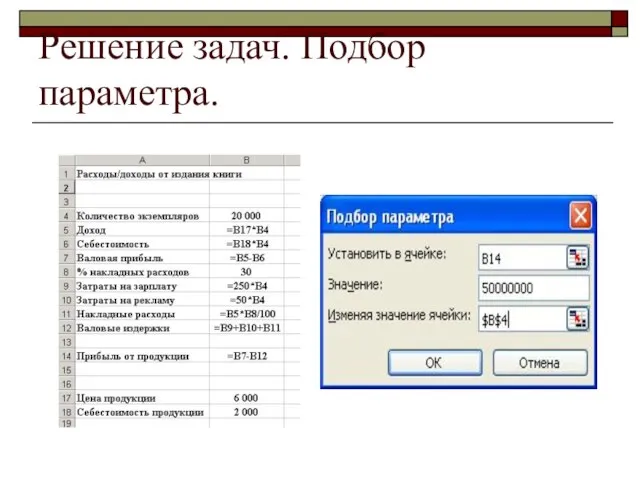
Task: Select cell 'Затраты на рекламу'
Action: click(142, 300)
